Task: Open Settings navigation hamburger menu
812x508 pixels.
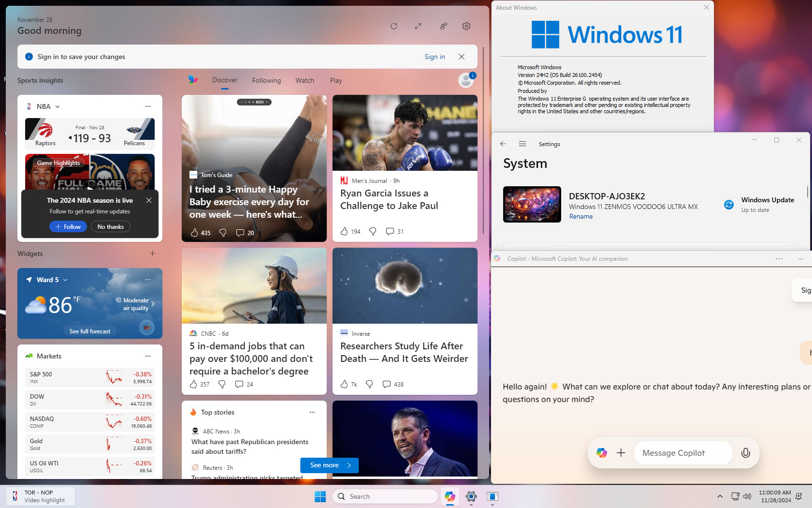Action: 522,144
